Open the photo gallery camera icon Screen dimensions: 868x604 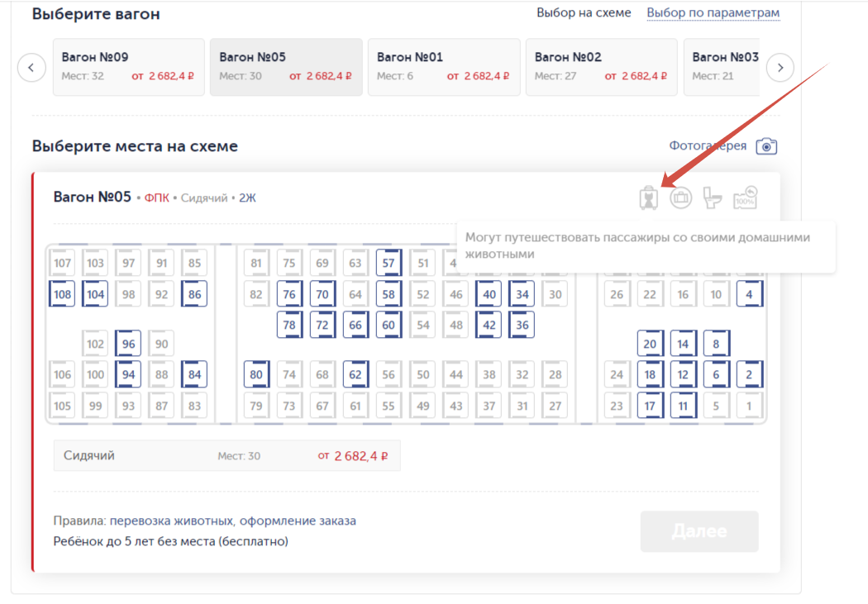point(767,146)
